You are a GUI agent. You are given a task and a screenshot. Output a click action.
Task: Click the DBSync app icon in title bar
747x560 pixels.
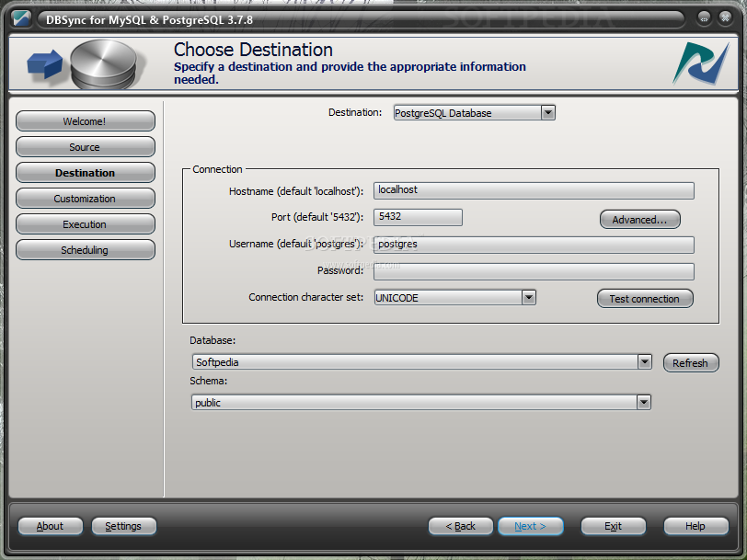click(x=21, y=18)
